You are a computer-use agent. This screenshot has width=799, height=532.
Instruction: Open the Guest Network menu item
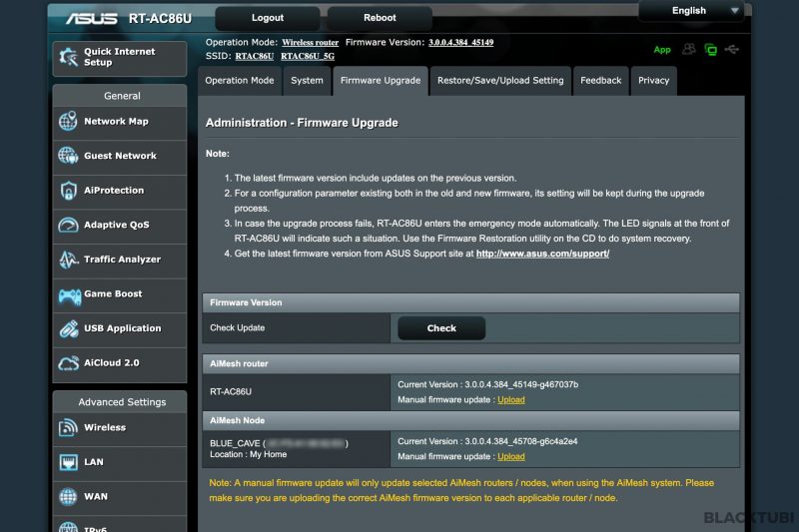120,157
